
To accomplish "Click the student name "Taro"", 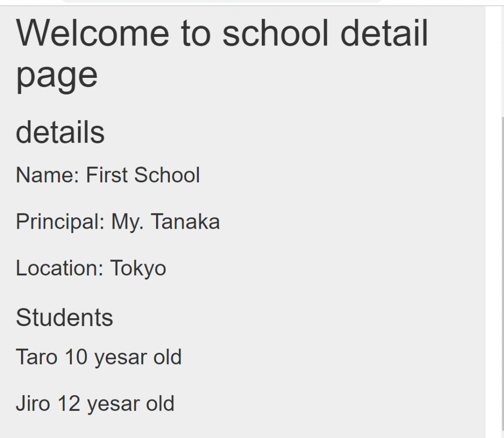I will pos(36,357).
